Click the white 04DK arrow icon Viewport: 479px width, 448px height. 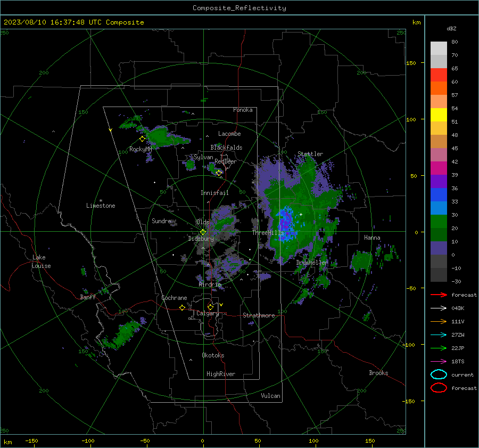coord(439,308)
